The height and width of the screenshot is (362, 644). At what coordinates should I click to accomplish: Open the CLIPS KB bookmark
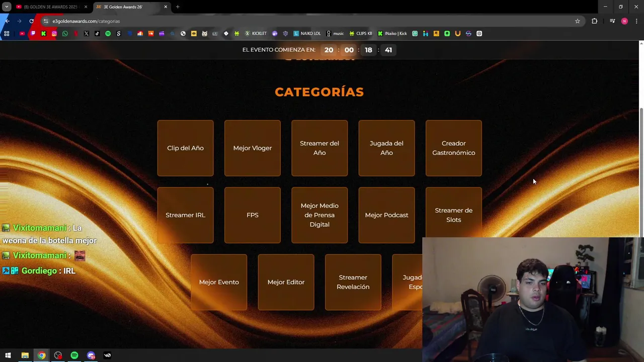(361, 34)
